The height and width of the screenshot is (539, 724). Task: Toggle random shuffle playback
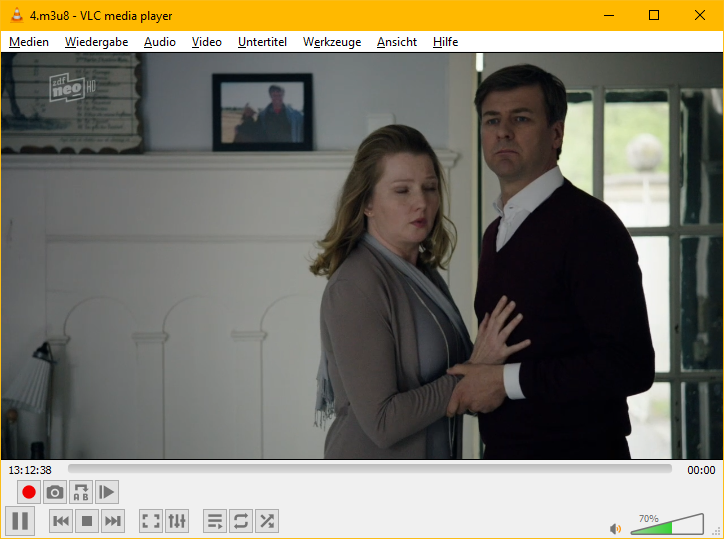coord(267,521)
